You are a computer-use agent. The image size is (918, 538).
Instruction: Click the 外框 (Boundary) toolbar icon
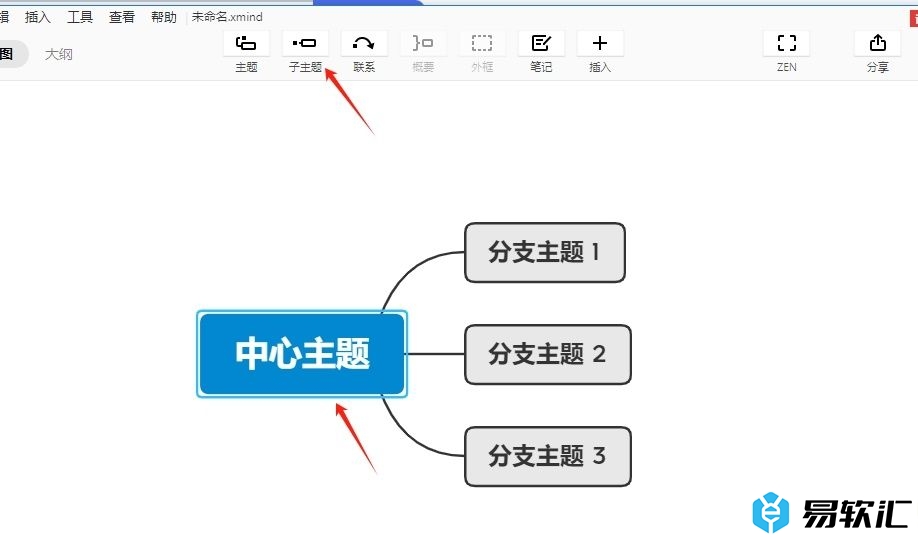pyautogui.click(x=482, y=43)
